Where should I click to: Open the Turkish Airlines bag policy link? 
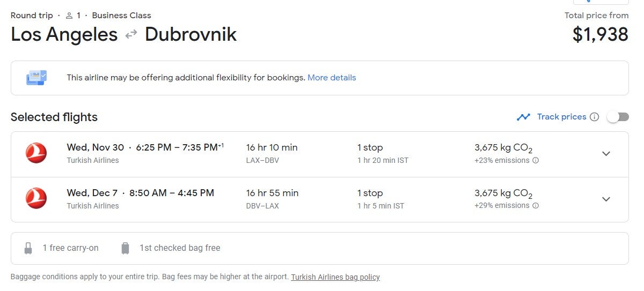[x=335, y=277]
